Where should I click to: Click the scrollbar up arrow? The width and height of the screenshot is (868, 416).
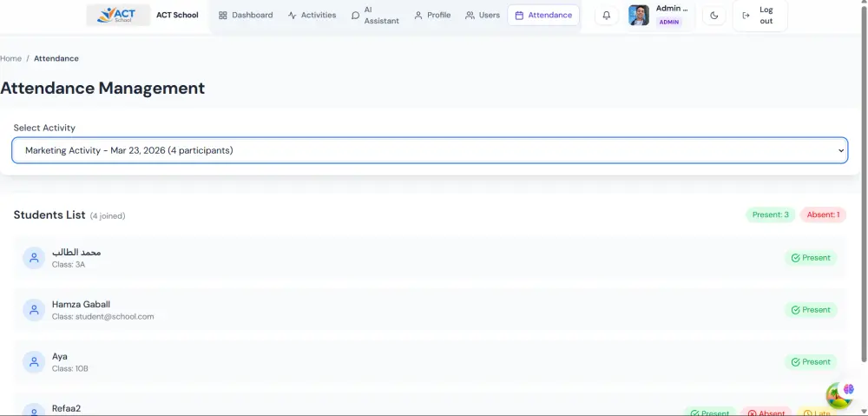pos(863,3)
